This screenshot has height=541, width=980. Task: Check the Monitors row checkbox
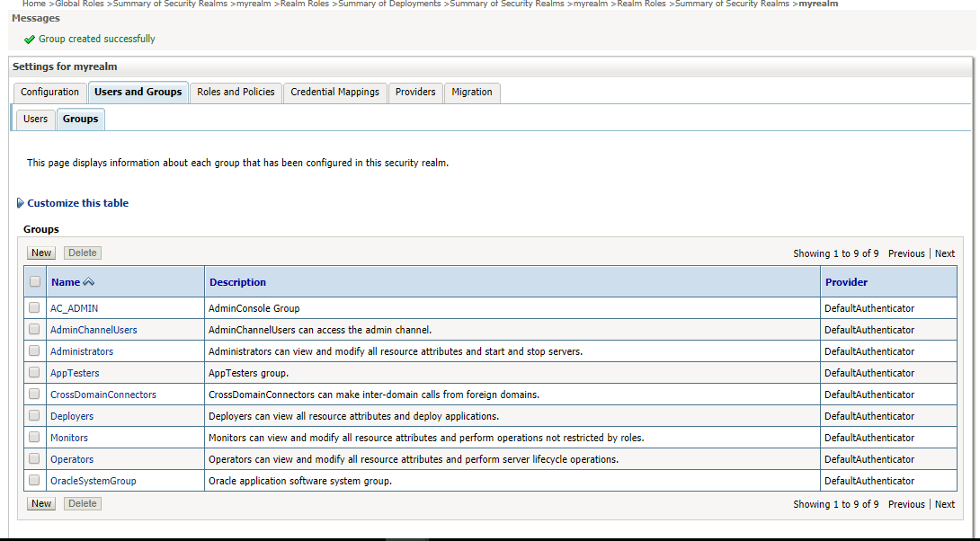pyautogui.click(x=34, y=437)
